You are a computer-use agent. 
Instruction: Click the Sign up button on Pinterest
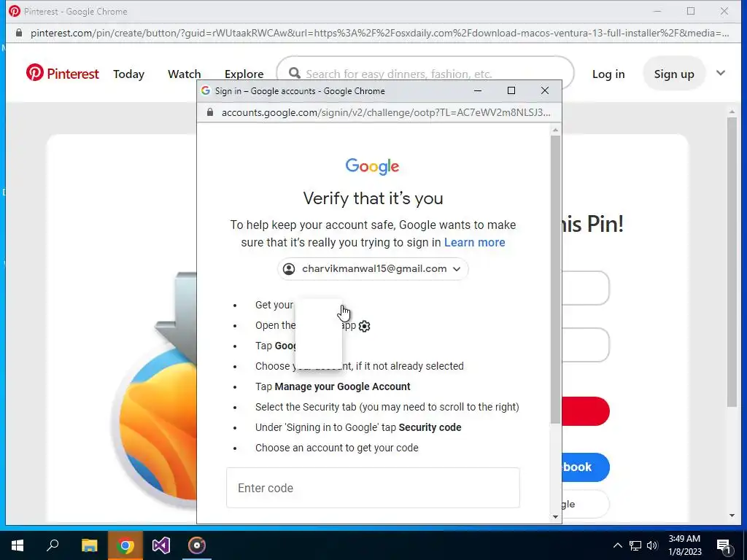(x=673, y=74)
